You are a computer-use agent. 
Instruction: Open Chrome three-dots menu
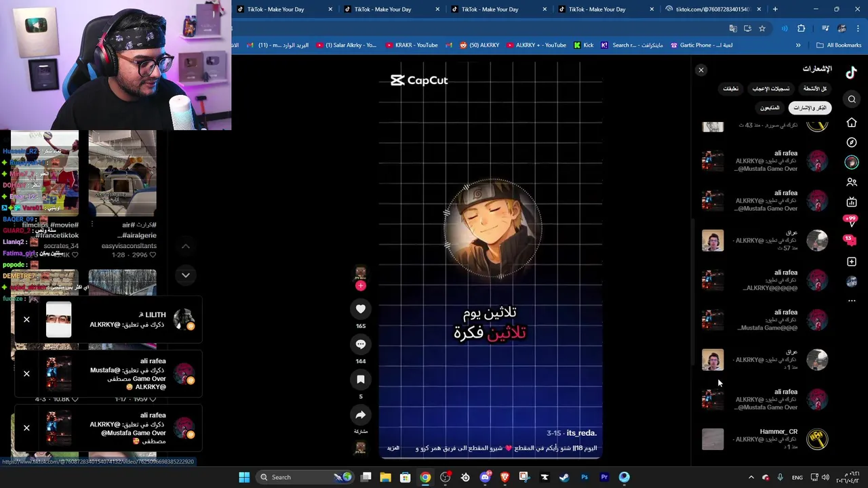point(857,28)
